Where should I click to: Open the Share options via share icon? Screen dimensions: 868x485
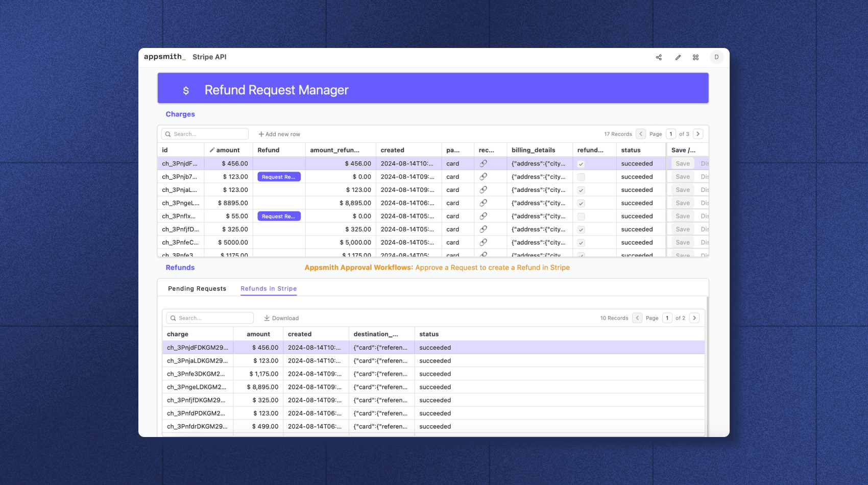point(659,57)
